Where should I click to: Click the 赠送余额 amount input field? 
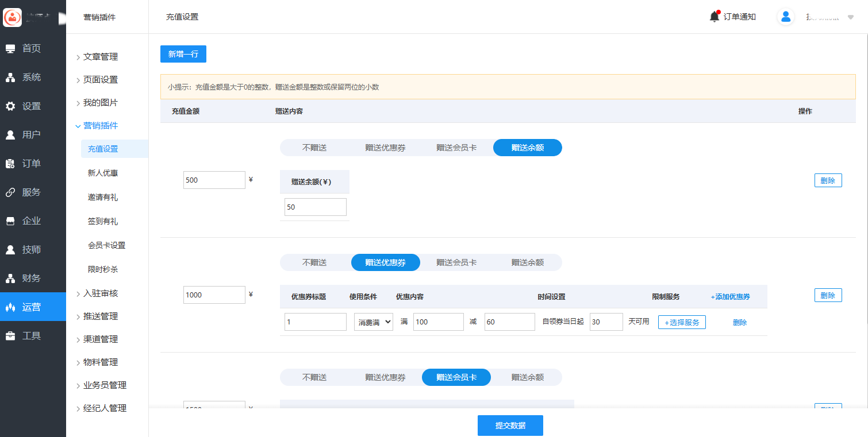(x=315, y=207)
